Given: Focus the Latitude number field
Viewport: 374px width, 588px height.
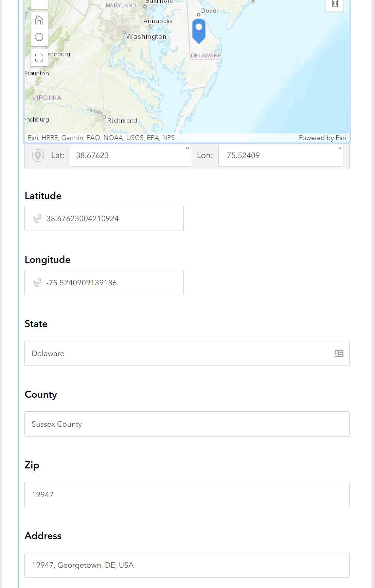Looking at the screenshot, I should click(x=104, y=218).
